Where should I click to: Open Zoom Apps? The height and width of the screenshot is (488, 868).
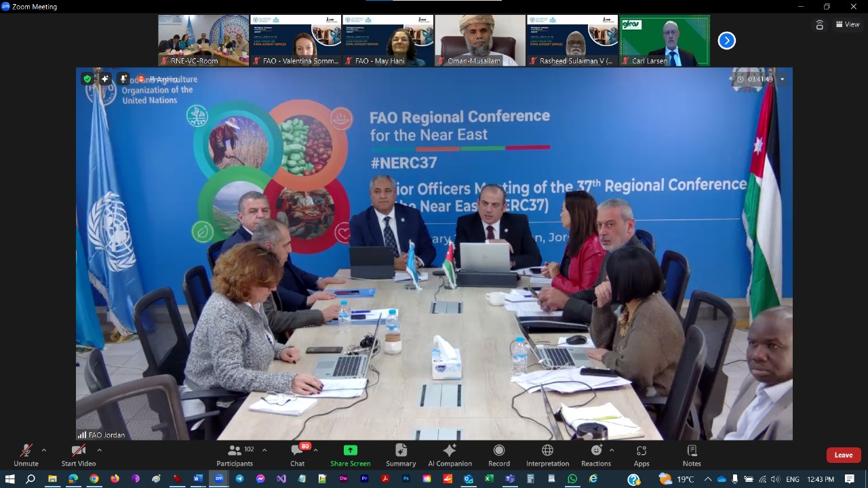(642, 455)
